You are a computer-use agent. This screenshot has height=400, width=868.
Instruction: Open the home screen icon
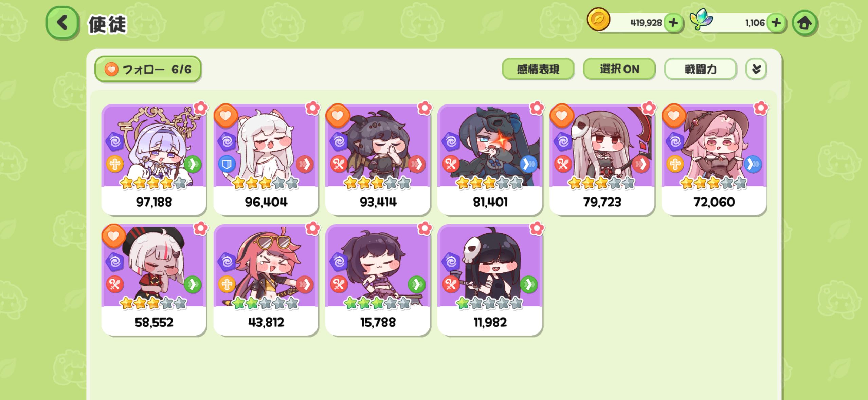coord(804,23)
